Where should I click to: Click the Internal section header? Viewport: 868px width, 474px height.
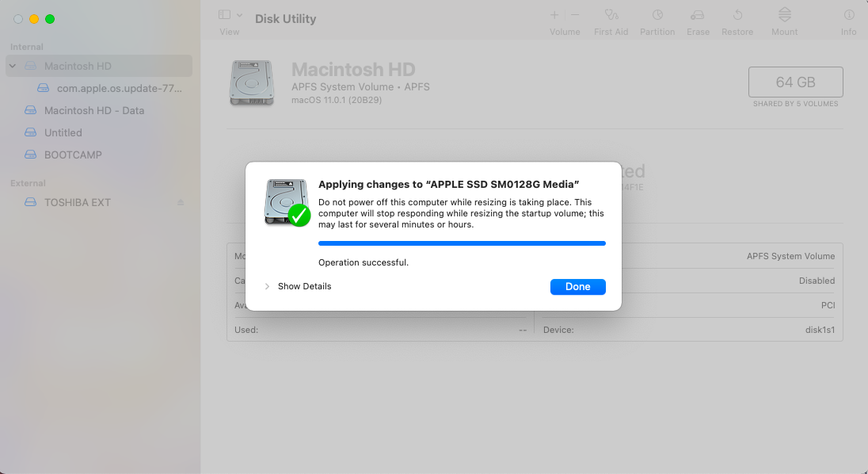pos(27,47)
